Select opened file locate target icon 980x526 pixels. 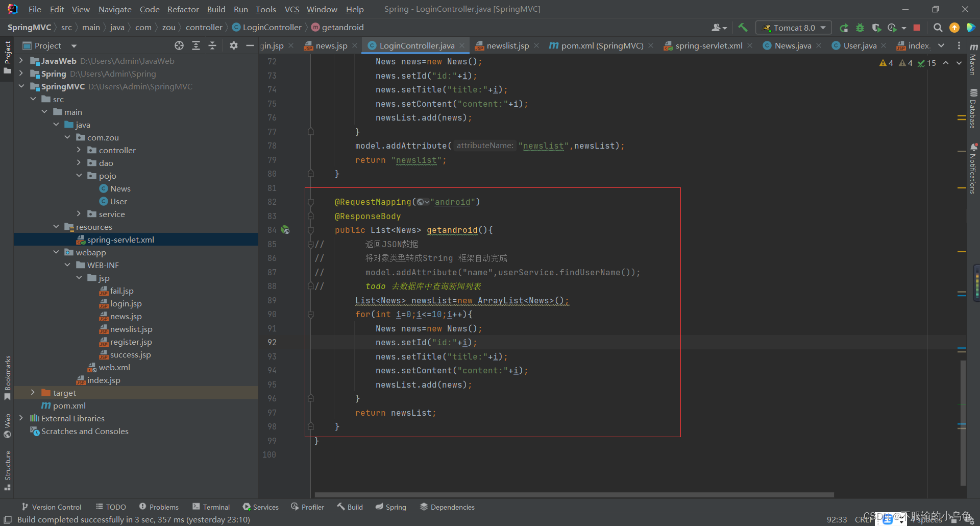click(179, 45)
